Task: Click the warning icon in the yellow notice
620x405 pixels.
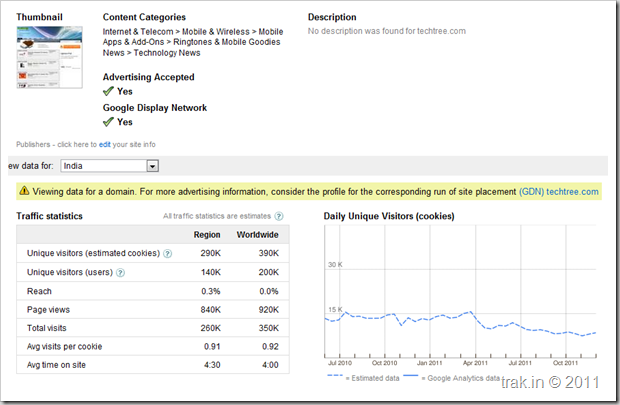Action: click(24, 191)
